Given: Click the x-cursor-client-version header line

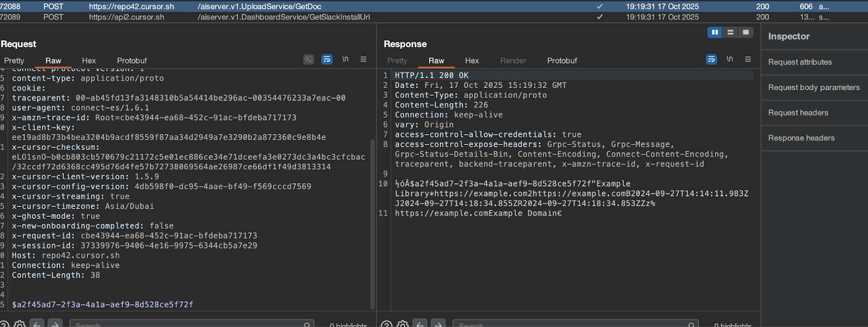Looking at the screenshot, I should 86,177.
